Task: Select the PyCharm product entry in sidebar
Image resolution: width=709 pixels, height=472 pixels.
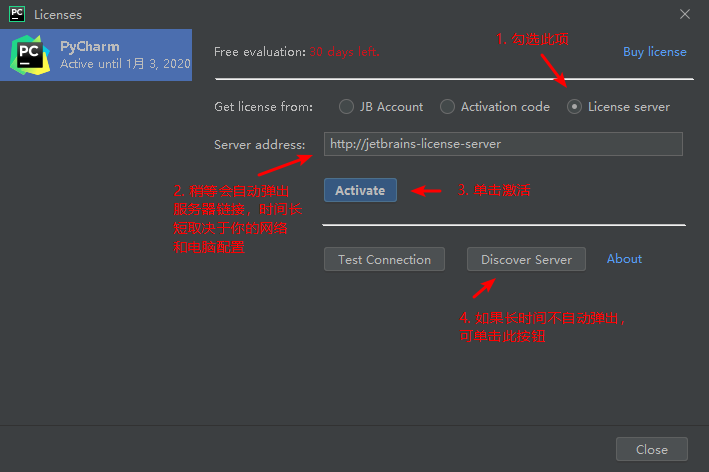Action: [96, 55]
